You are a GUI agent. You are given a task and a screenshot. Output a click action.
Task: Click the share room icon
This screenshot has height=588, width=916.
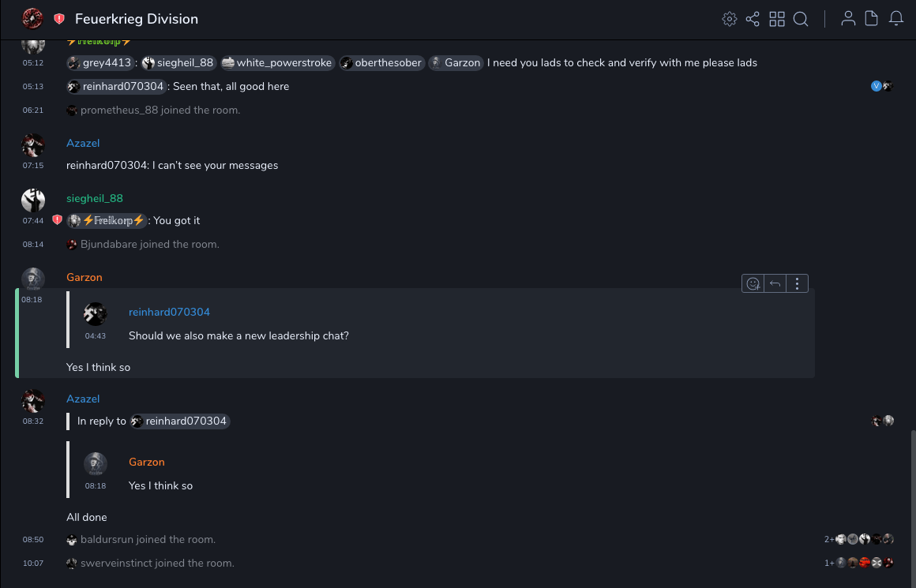753,19
